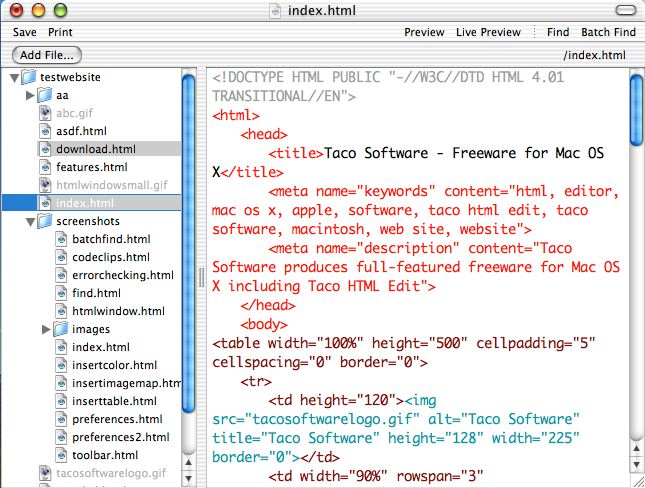Click the inserttable.html file icon
Image resolution: width=645 pixels, height=488 pixels.
(x=61, y=401)
